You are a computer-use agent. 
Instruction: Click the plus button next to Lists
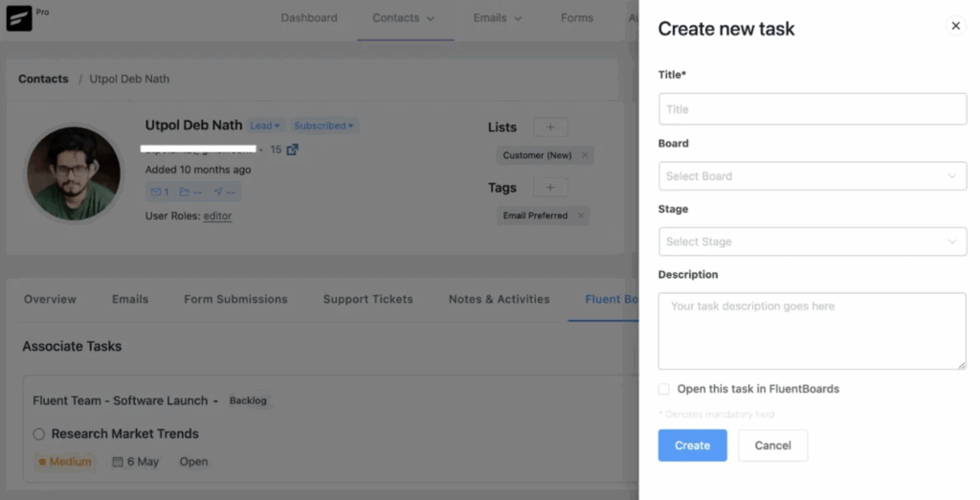point(550,127)
